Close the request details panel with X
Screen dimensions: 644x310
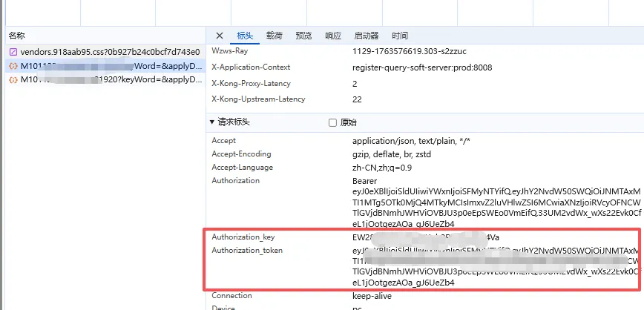(219, 36)
